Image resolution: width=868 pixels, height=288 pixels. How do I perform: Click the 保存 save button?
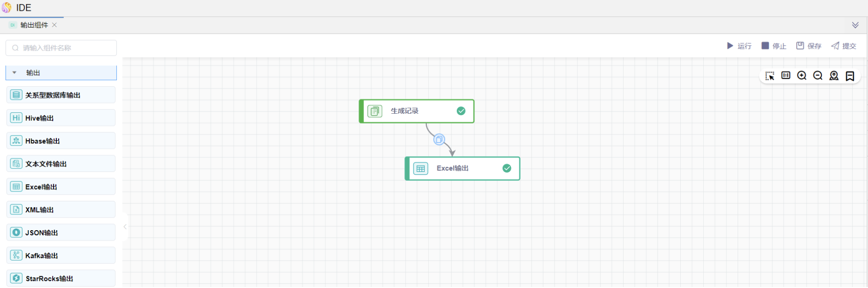(809, 46)
